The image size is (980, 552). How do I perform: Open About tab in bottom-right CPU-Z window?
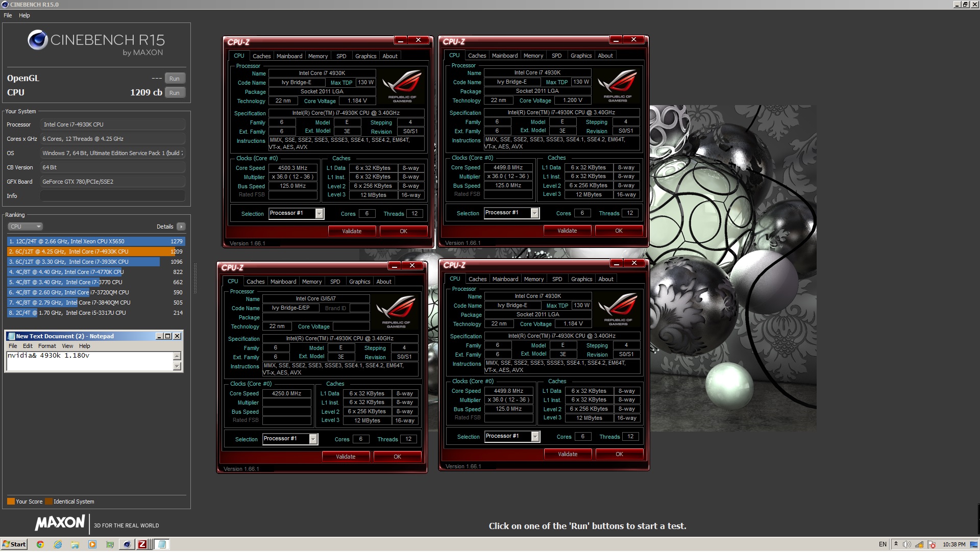606,279
